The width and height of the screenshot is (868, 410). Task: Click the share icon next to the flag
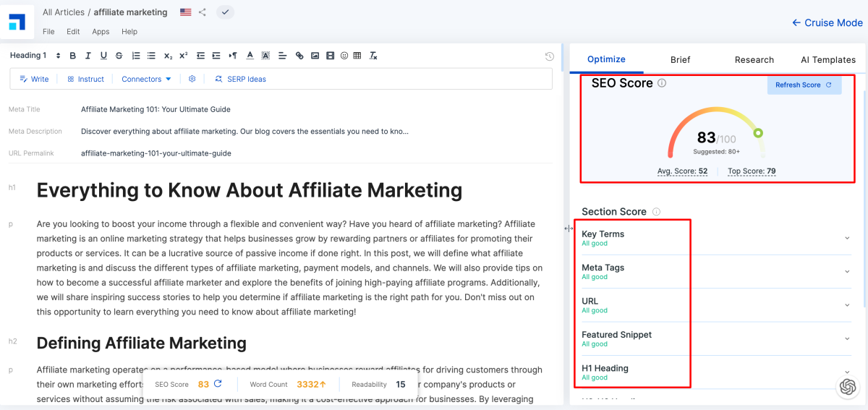pyautogui.click(x=203, y=12)
